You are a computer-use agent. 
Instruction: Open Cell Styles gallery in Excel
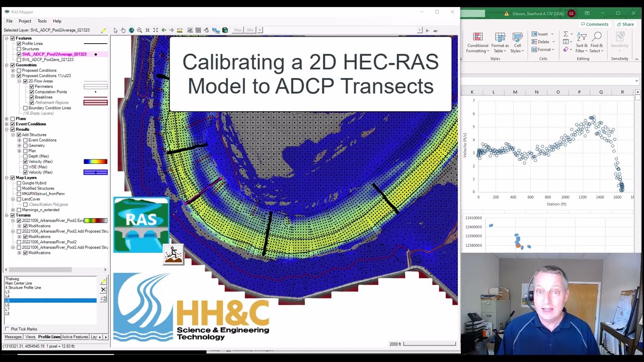click(x=517, y=43)
